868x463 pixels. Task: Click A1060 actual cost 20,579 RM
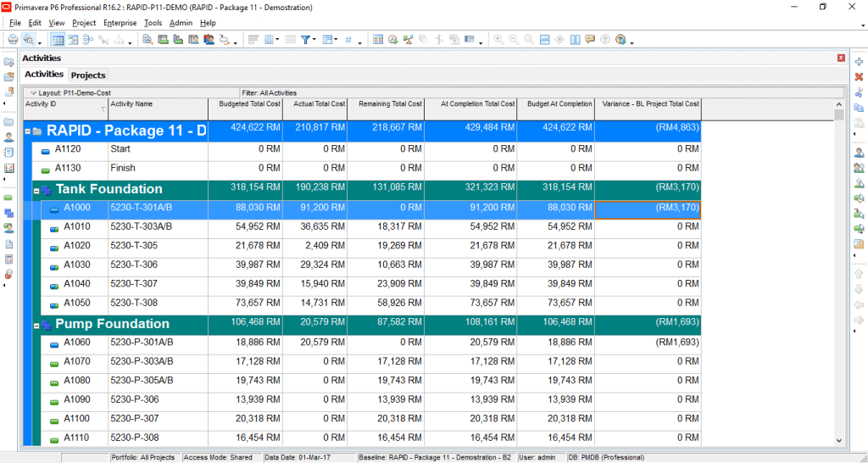(x=323, y=343)
